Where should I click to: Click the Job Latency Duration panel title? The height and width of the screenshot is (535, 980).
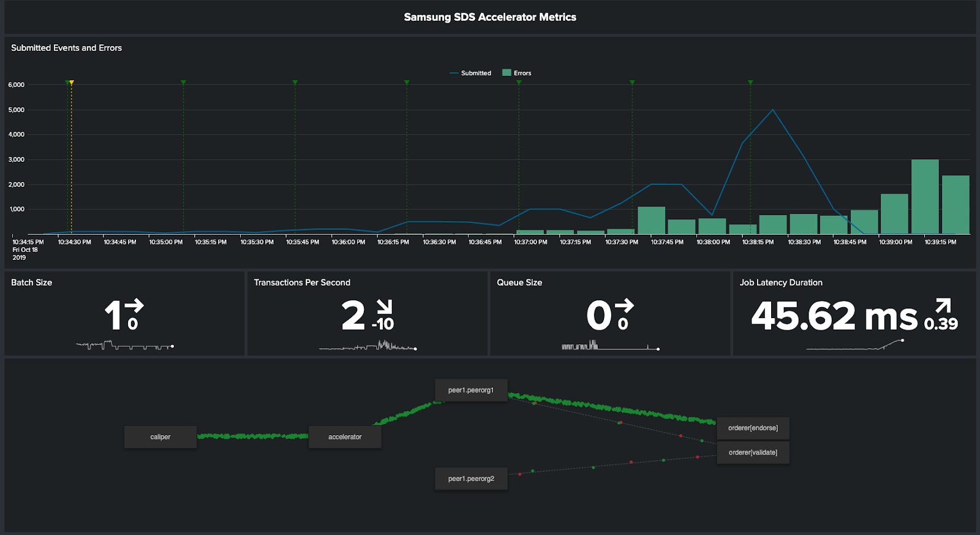(781, 283)
